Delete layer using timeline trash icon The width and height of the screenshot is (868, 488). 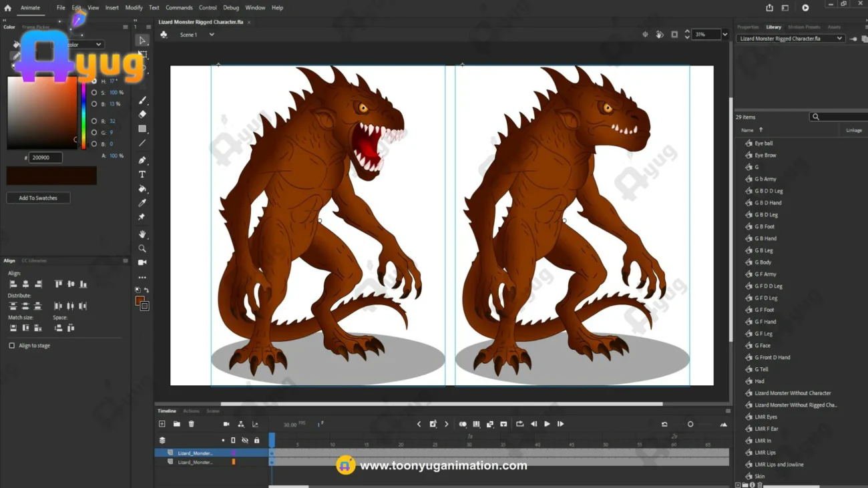191,424
